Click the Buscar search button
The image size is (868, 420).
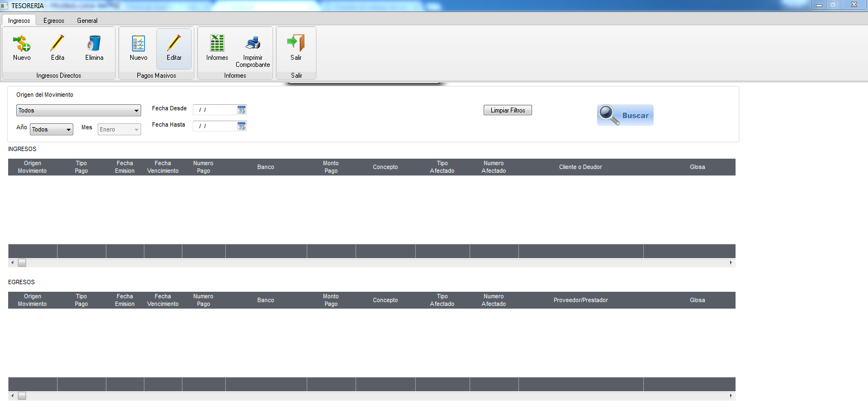pos(625,115)
